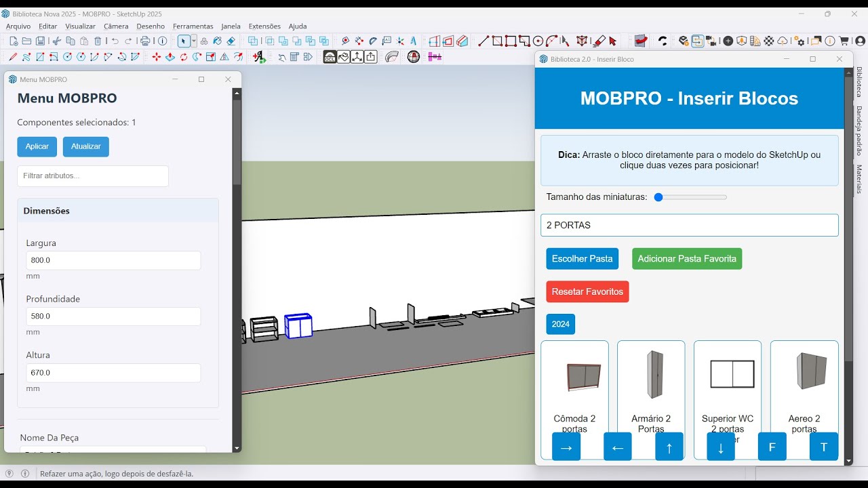
Task: Click the Erase trash can icon
Action: point(98,41)
